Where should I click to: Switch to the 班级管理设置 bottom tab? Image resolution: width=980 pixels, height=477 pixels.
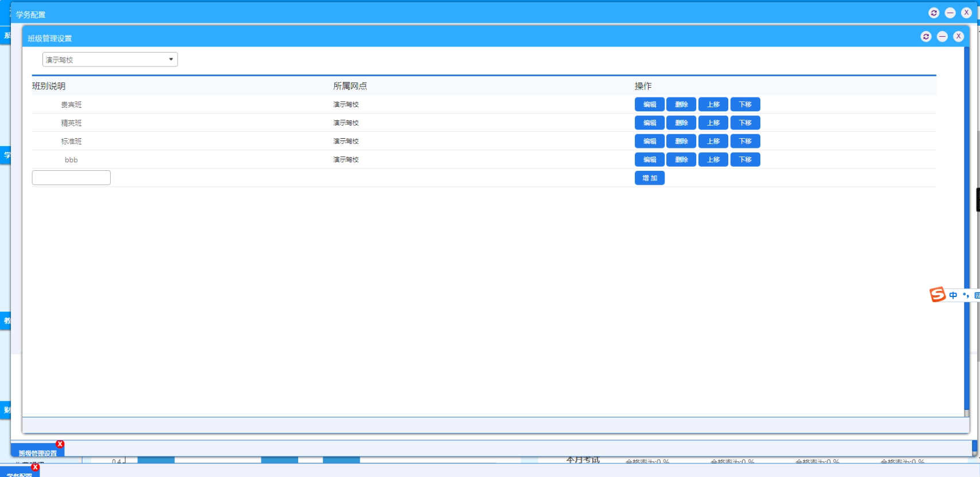pos(37,453)
